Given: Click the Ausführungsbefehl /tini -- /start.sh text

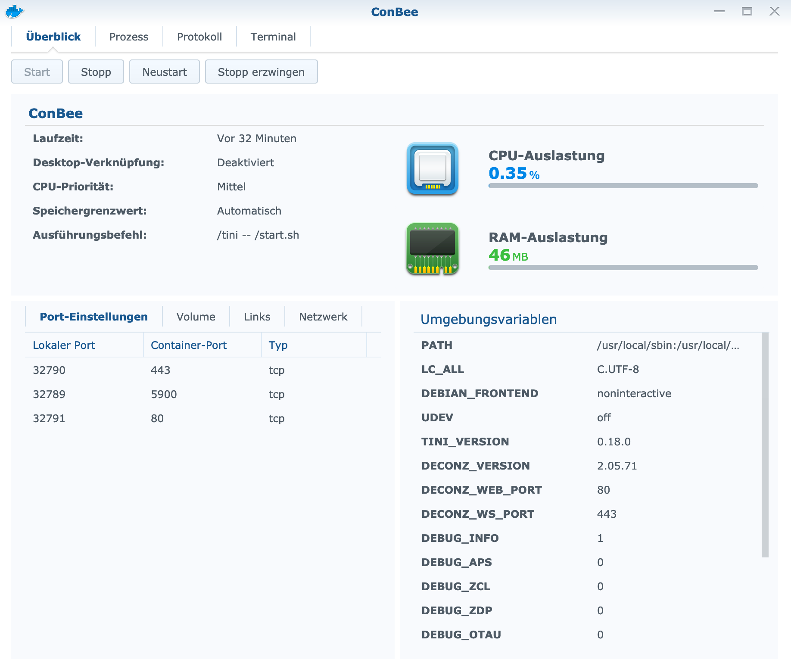Looking at the screenshot, I should coord(258,235).
